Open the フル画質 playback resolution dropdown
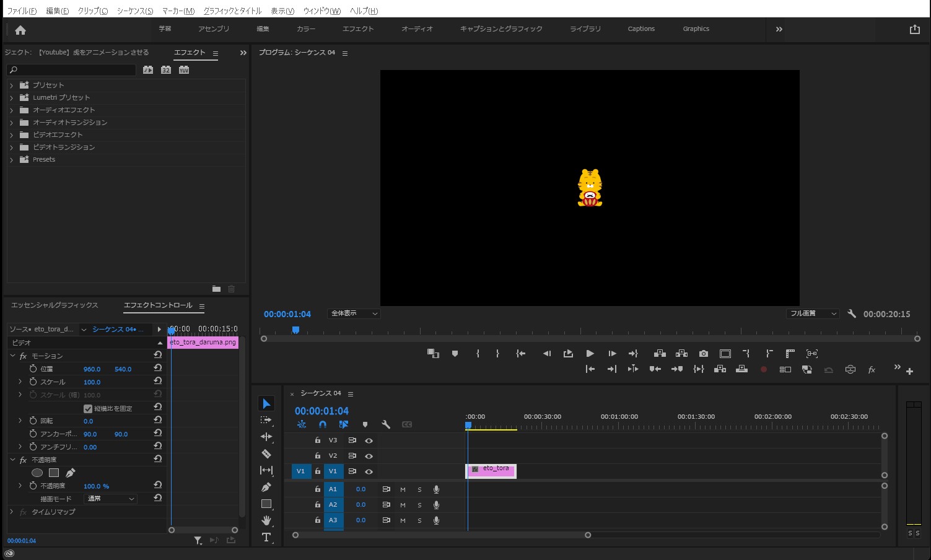This screenshot has height=560, width=931. 812,313
